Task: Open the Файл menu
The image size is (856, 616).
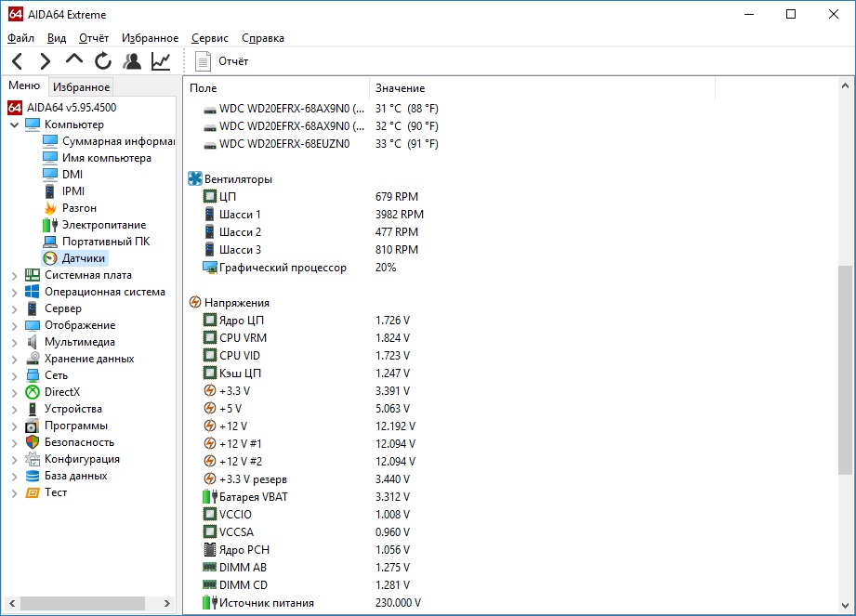Action: [20, 38]
